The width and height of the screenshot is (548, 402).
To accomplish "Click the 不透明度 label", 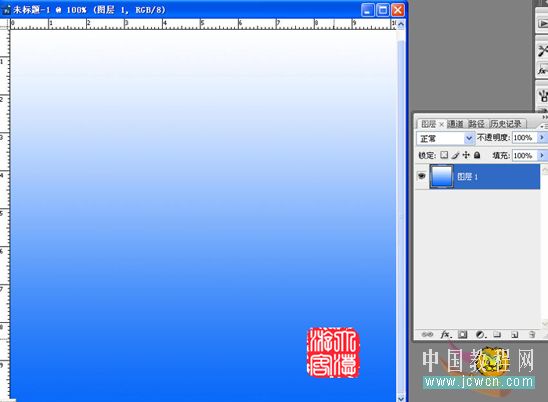I will pyautogui.click(x=493, y=137).
